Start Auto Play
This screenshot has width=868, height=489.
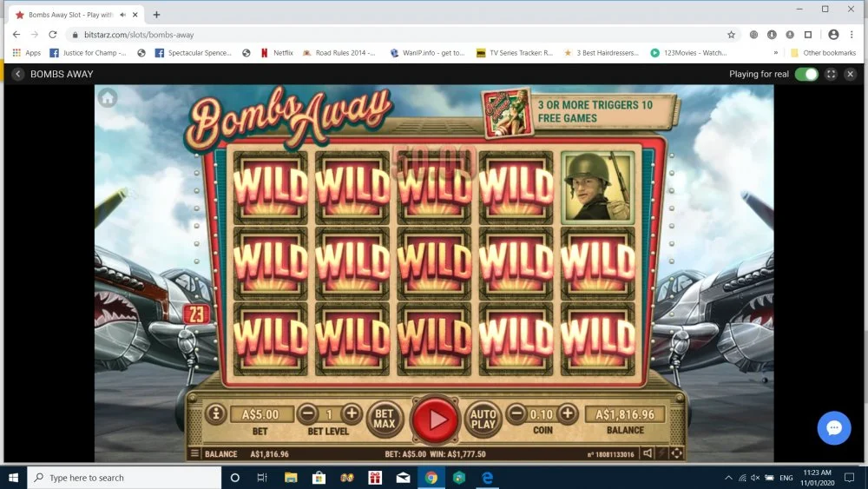tap(483, 420)
